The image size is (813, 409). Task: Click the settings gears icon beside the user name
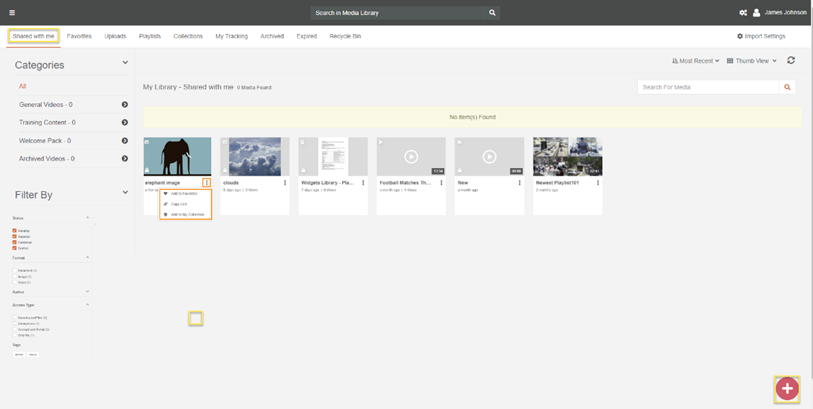(x=743, y=13)
